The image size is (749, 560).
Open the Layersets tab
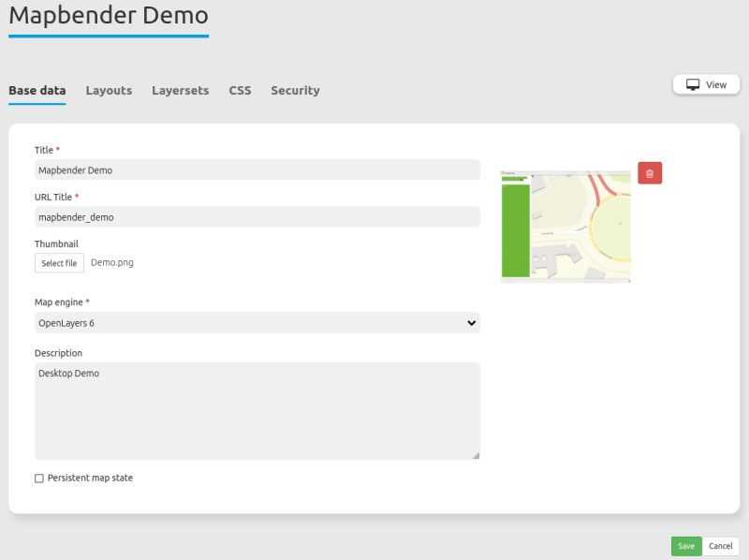(180, 90)
